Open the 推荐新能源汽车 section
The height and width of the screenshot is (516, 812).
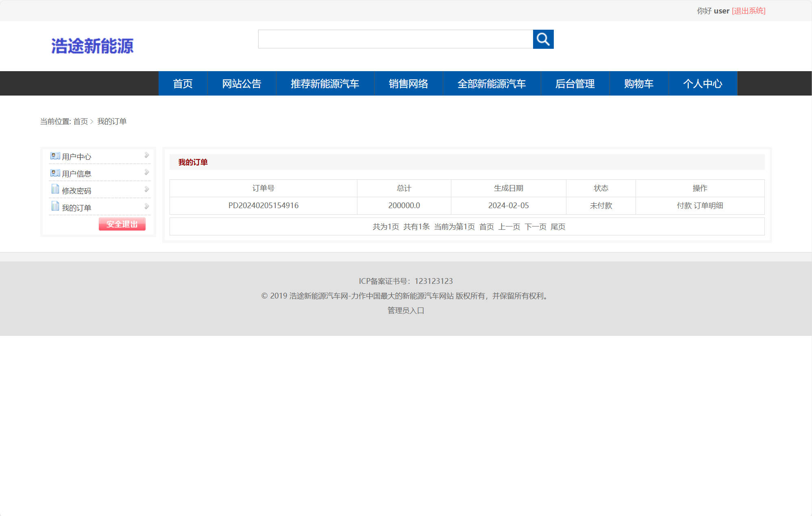(324, 83)
